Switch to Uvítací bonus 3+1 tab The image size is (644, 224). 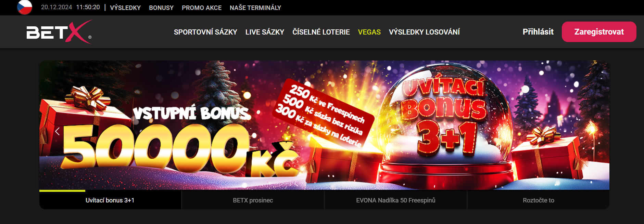pyautogui.click(x=110, y=200)
